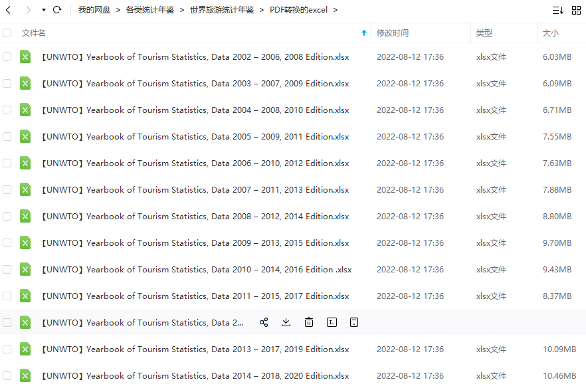Check the box for 2020 Edition file
This screenshot has height=392, width=586.
click(7, 375)
